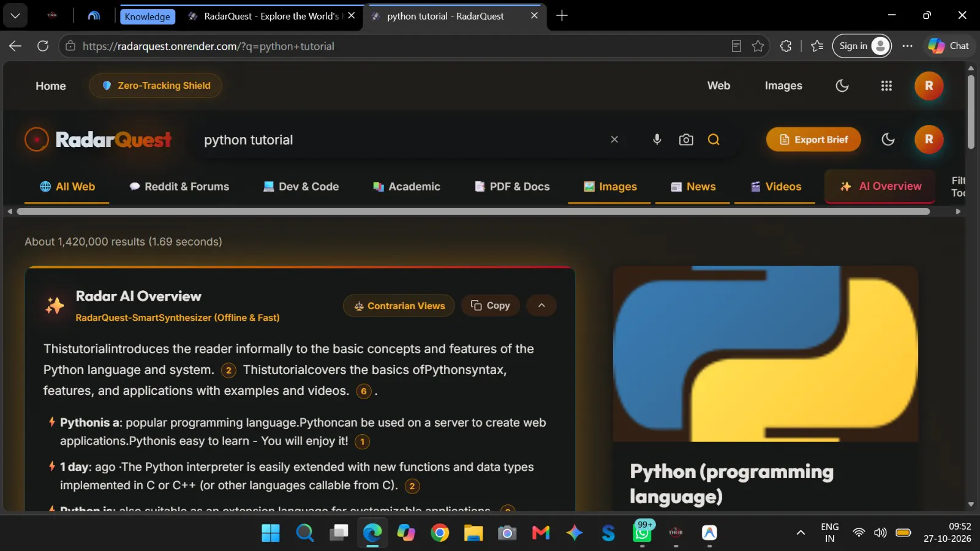Click the Export Brief button
The width and height of the screenshot is (980, 551).
coord(813,140)
